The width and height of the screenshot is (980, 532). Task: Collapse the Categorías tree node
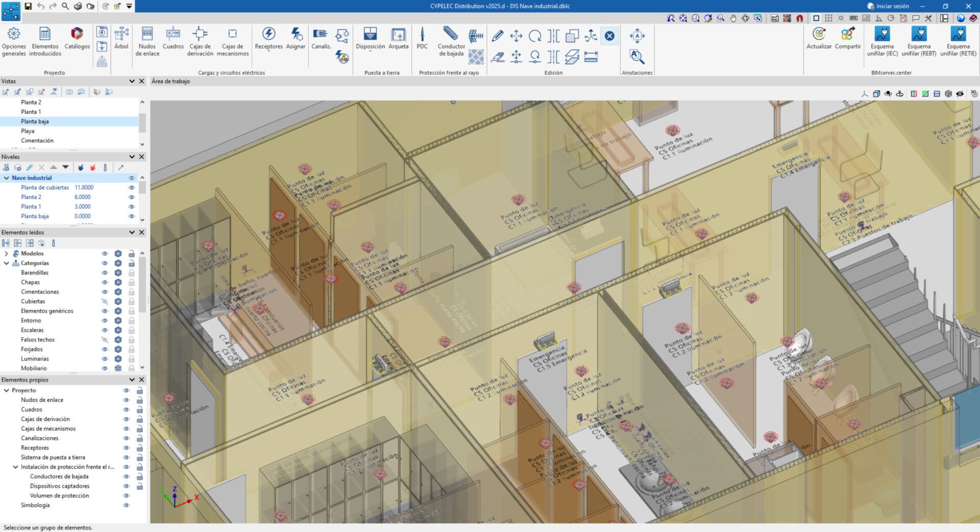(6, 263)
